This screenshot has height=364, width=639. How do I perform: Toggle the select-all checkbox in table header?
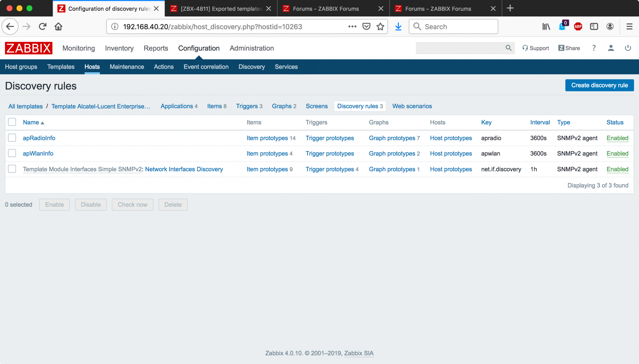[12, 122]
